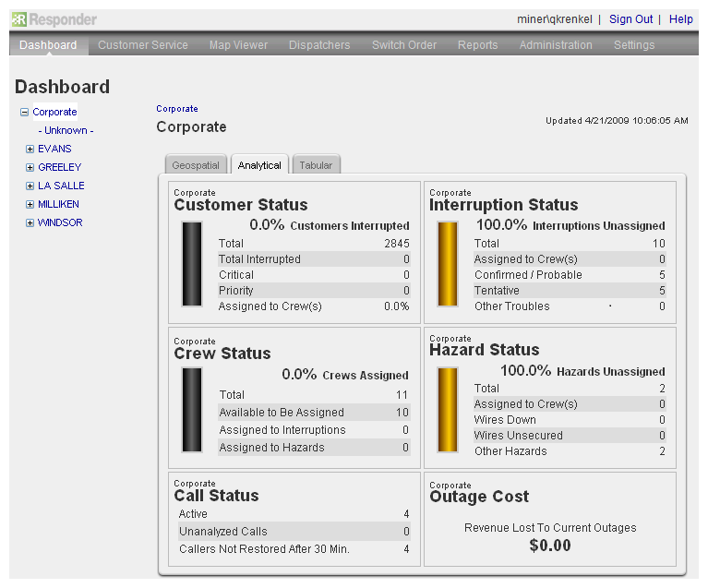Click the Call Status heading
The width and height of the screenshot is (708, 588).
point(216,496)
